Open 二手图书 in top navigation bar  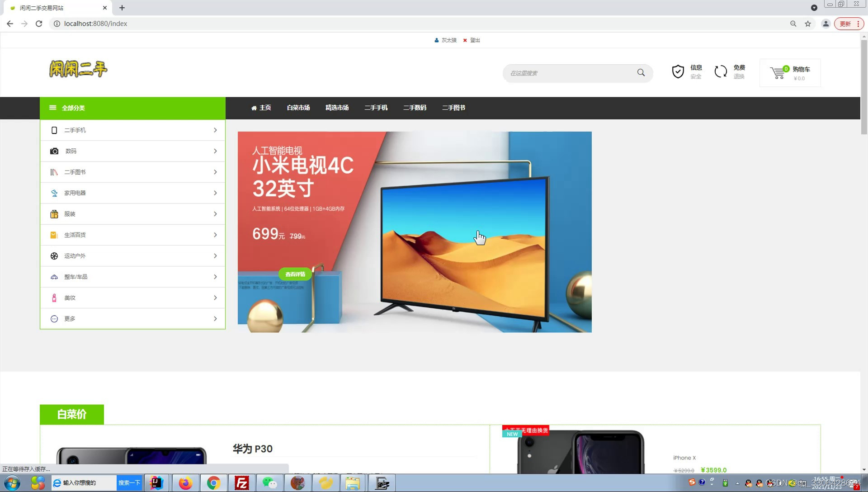(x=454, y=108)
